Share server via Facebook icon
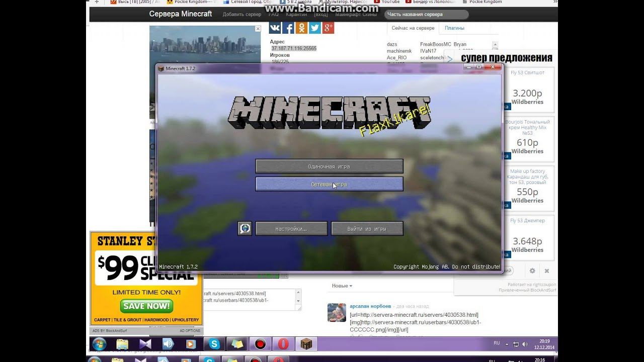644x362 pixels. 288,28
